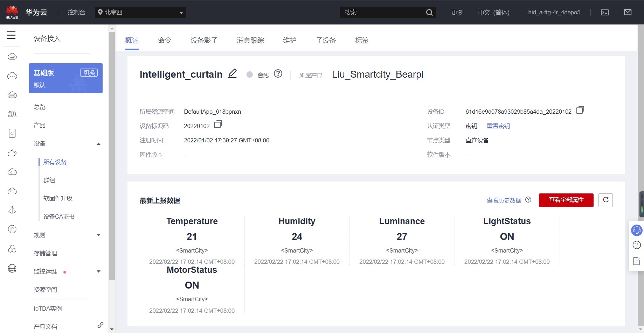The image size is (644, 333).
Task: Open 资源空间 in sidebar
Action: tap(45, 290)
